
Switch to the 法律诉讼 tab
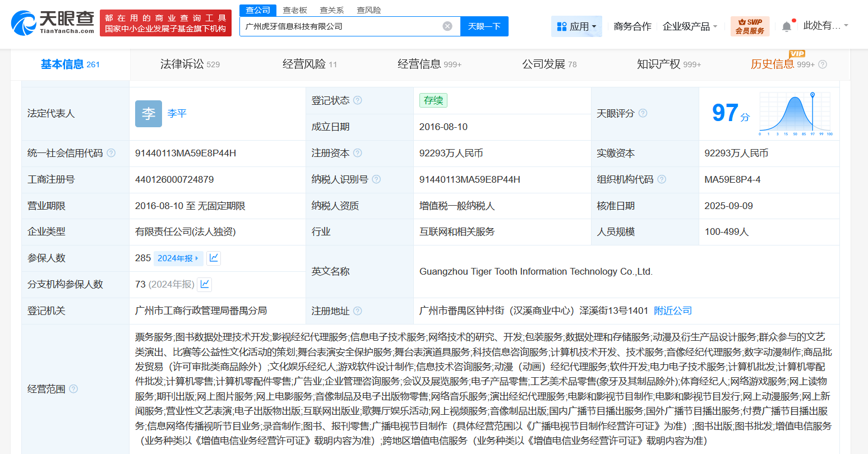click(190, 64)
